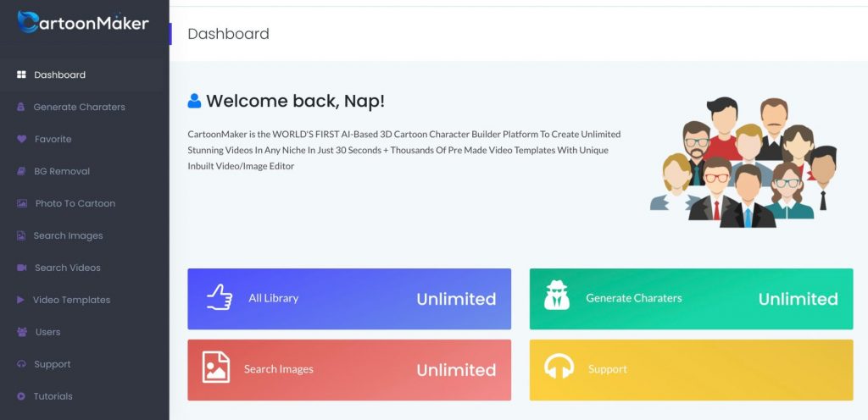Open Tutorials from the sidebar
This screenshot has width=868, height=420.
[x=53, y=396]
